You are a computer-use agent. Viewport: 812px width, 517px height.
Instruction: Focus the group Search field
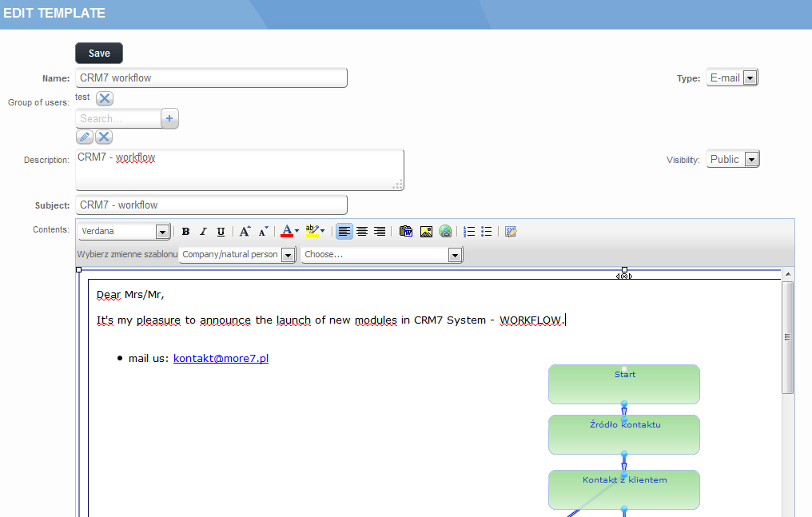tap(118, 118)
